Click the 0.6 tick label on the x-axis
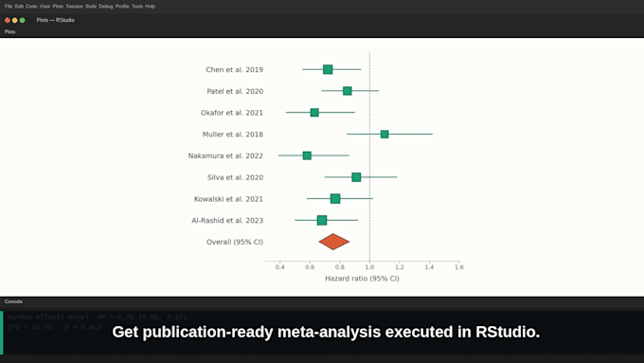 [x=310, y=267]
